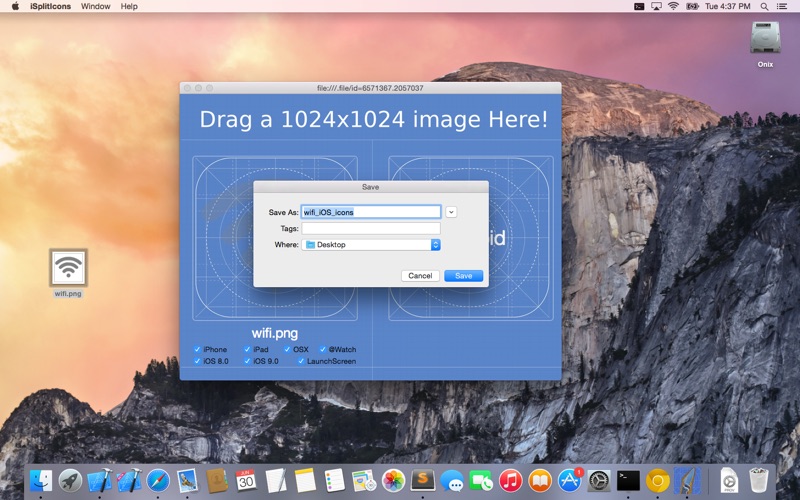Viewport: 800px width, 500px height.
Task: Click the blue Save button
Action: click(463, 276)
